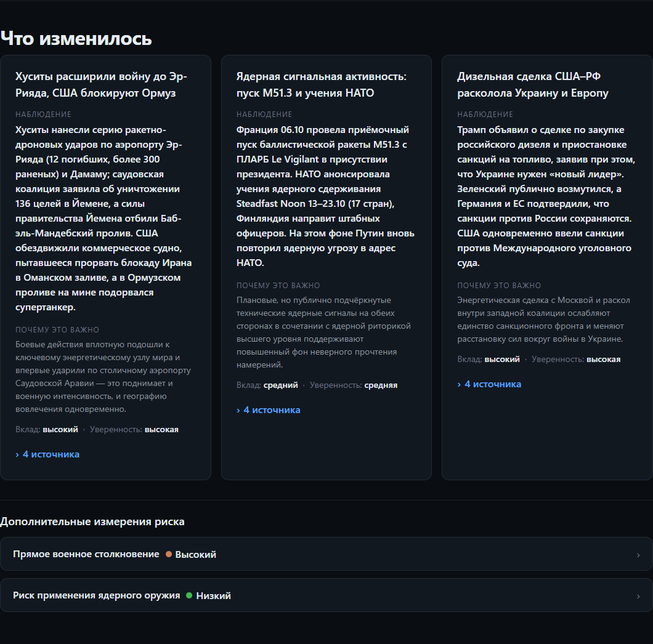The image size is (653, 644).
Task: Click the paragraph starting "Хуситы нанесли серию ракетно-дроновых ударов"
Action: (x=103, y=219)
